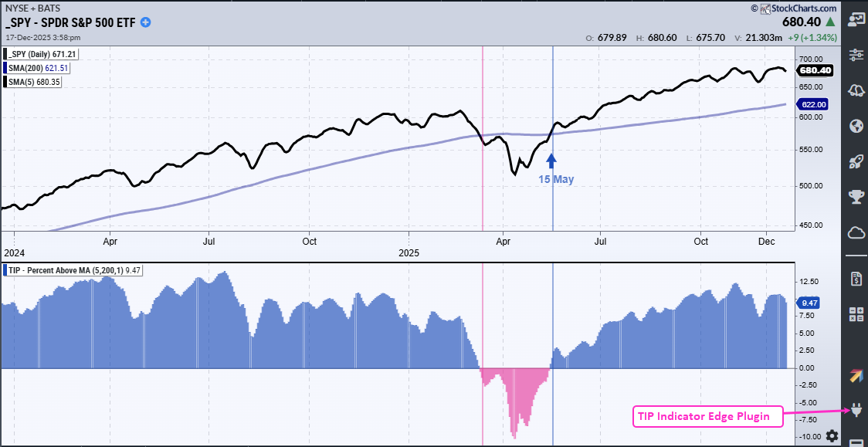The height and width of the screenshot is (447, 868).
Task: Click the rocket icon in sidebar
Action: tap(856, 161)
